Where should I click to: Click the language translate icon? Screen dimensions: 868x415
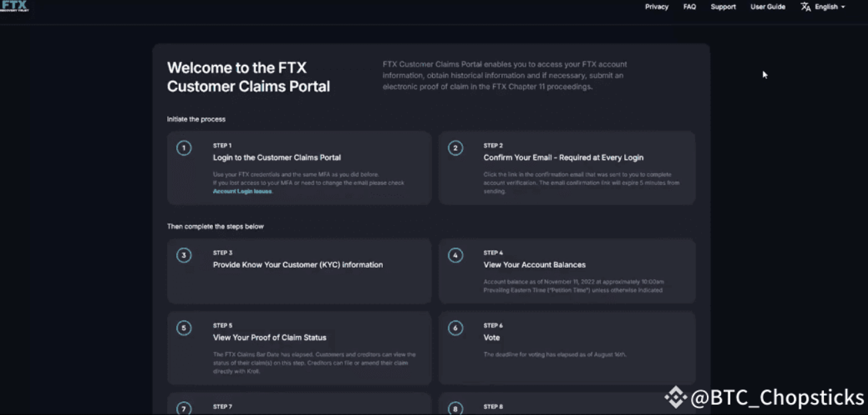pyautogui.click(x=806, y=7)
